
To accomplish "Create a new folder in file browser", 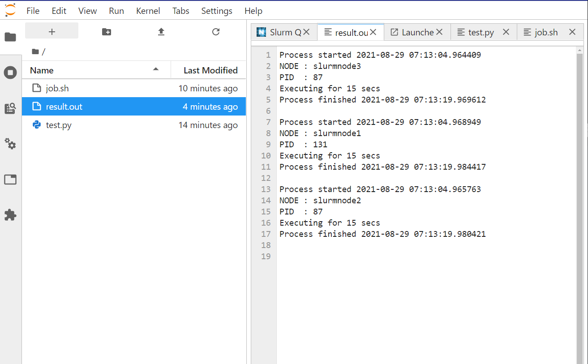I will [106, 32].
